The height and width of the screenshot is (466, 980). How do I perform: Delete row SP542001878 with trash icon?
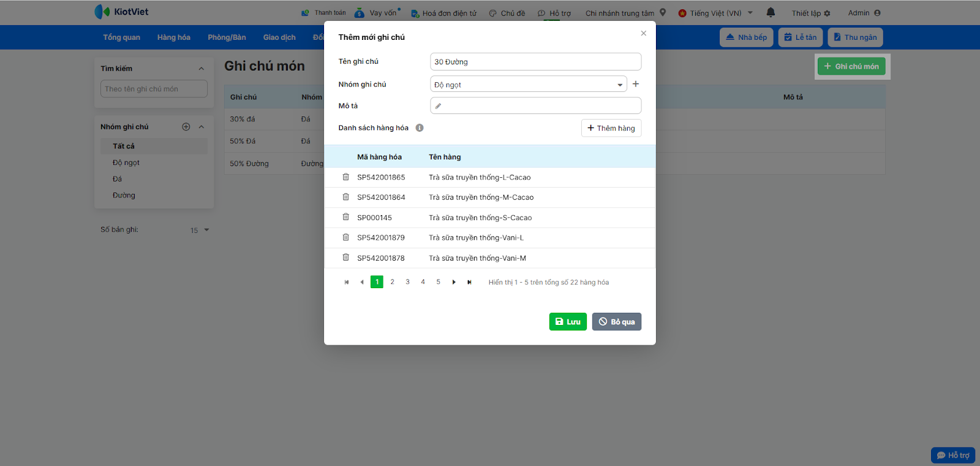[x=345, y=258]
